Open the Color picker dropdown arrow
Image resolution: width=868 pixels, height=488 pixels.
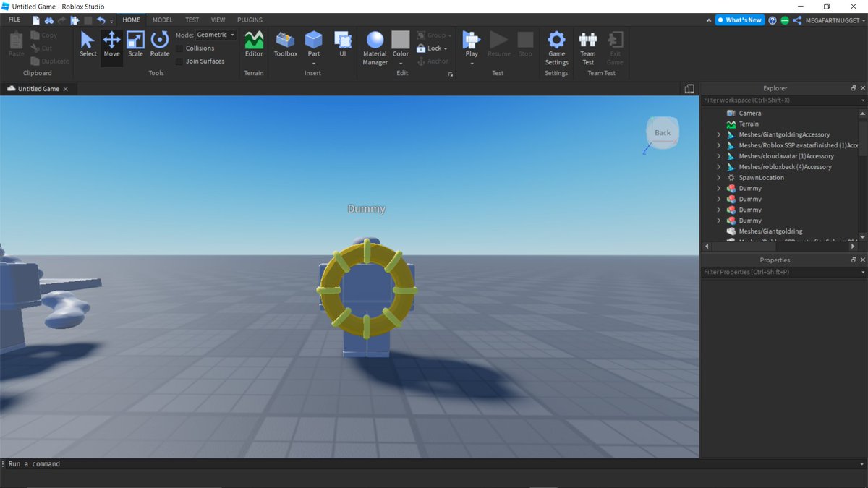(401, 64)
